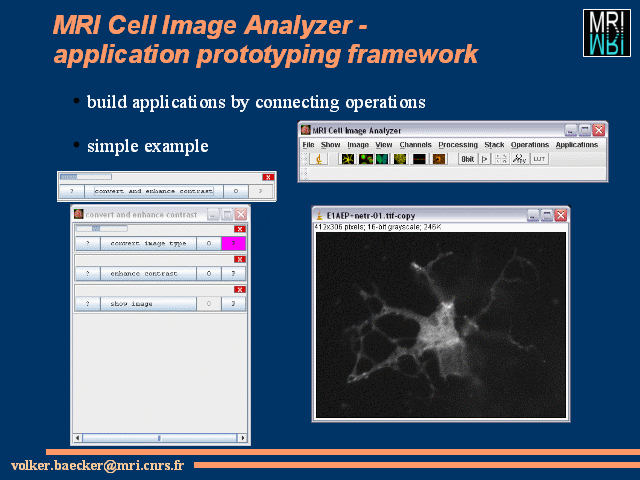Click the binoculars find toolbar icon

click(x=519, y=159)
